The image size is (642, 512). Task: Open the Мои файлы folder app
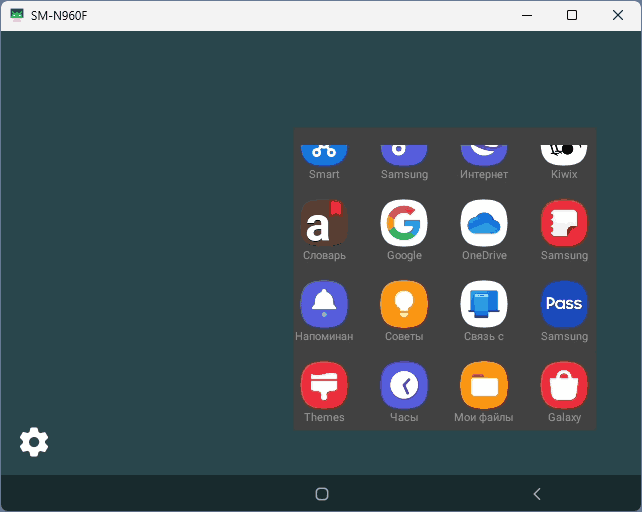pyautogui.click(x=484, y=385)
